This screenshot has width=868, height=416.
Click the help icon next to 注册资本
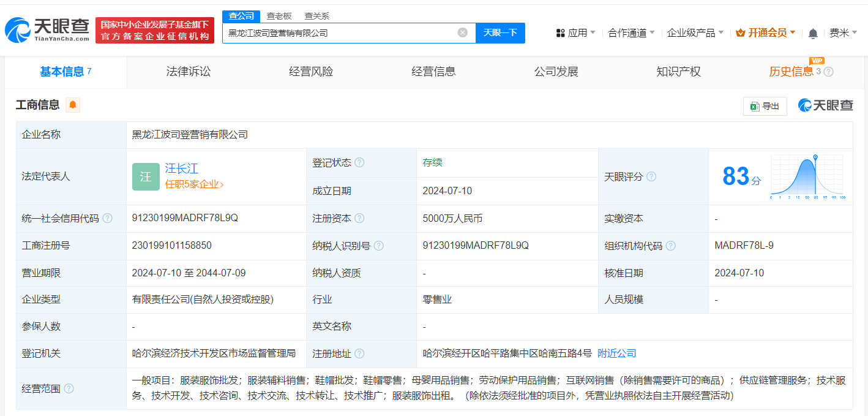[x=359, y=218]
